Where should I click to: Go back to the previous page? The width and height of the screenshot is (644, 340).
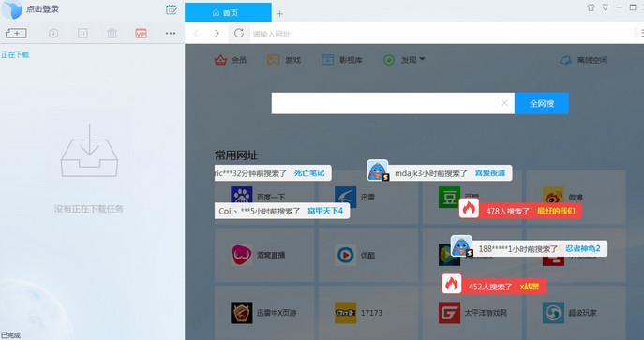tap(196, 33)
